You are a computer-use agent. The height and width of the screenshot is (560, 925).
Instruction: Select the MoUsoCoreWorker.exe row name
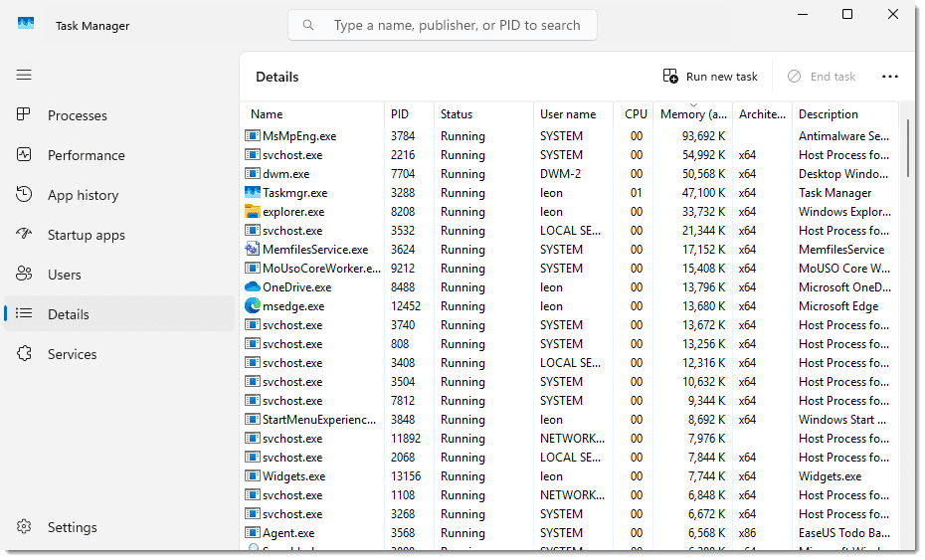click(321, 268)
